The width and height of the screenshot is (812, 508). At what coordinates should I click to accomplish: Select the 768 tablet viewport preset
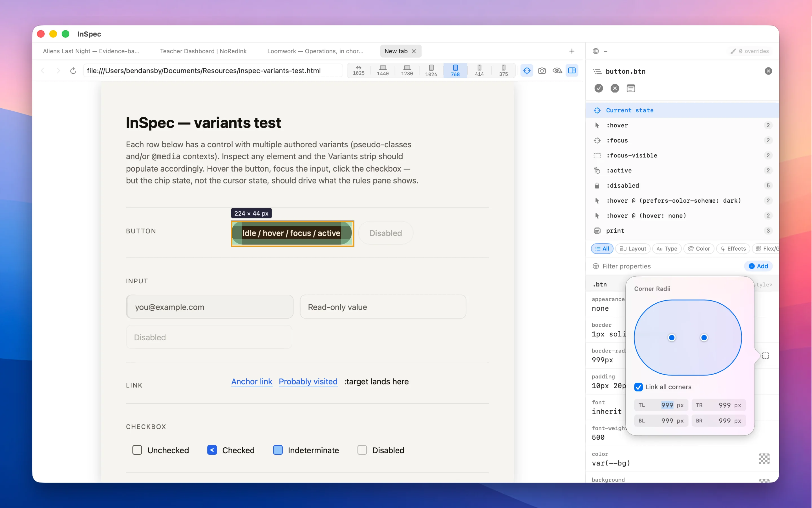(455, 71)
